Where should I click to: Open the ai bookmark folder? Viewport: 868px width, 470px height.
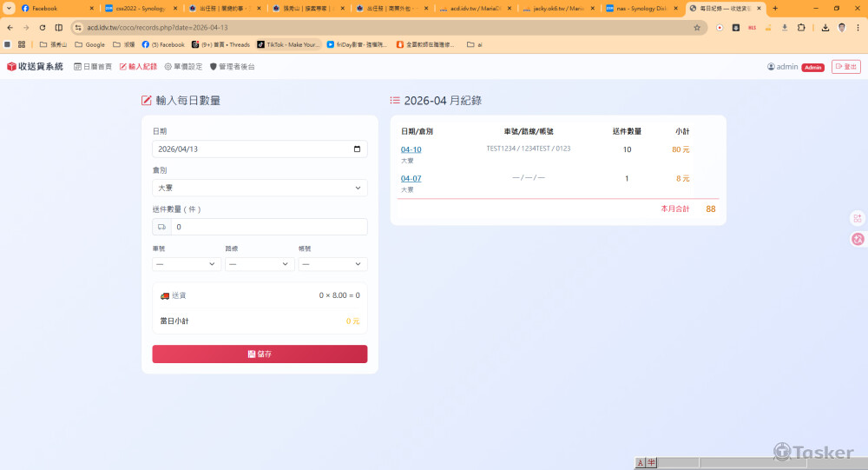coord(475,44)
